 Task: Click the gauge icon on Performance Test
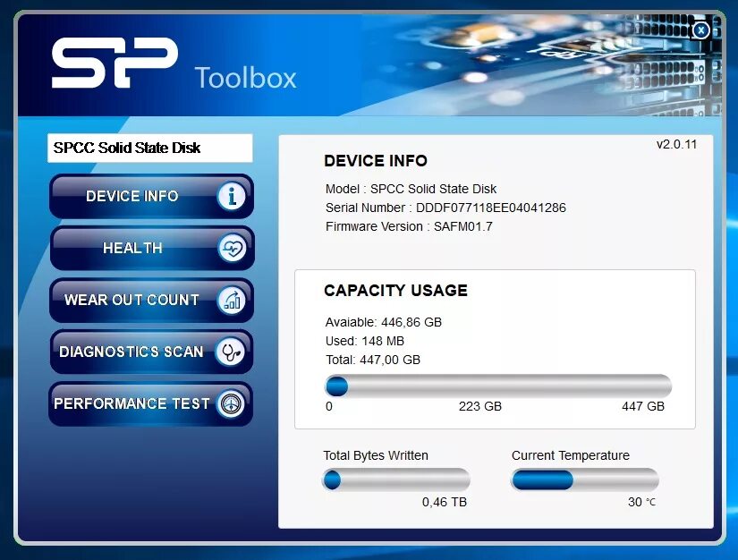231,403
